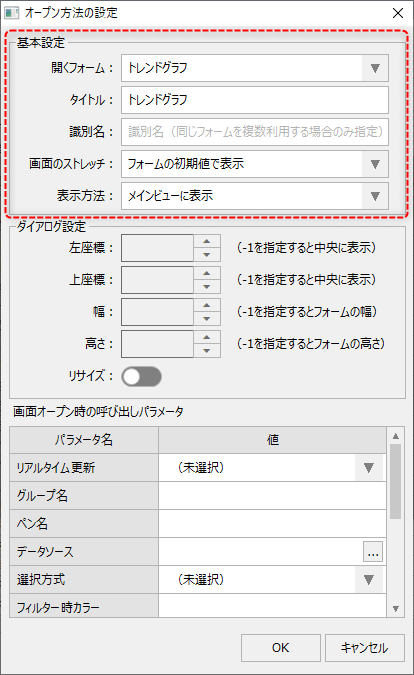Click the OK button
The height and width of the screenshot is (675, 414).
pos(281,648)
